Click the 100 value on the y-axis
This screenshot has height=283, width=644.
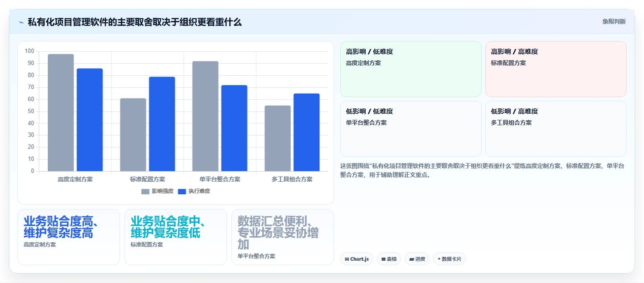pos(29,51)
